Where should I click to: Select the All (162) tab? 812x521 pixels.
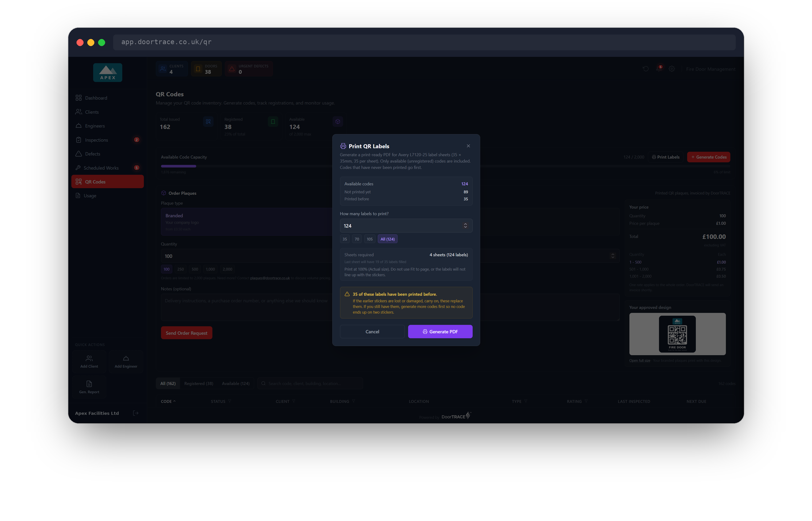pos(168,383)
